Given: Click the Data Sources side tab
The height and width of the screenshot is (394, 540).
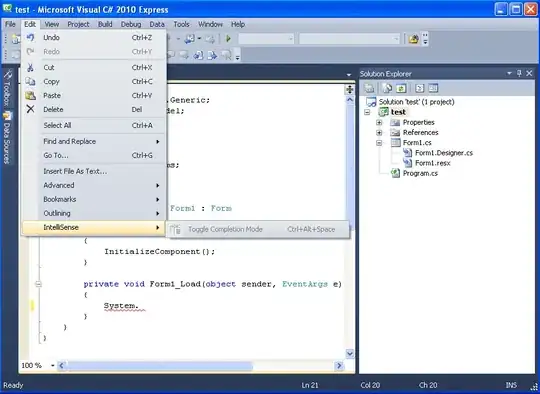Looking at the screenshot, I should [x=8, y=138].
